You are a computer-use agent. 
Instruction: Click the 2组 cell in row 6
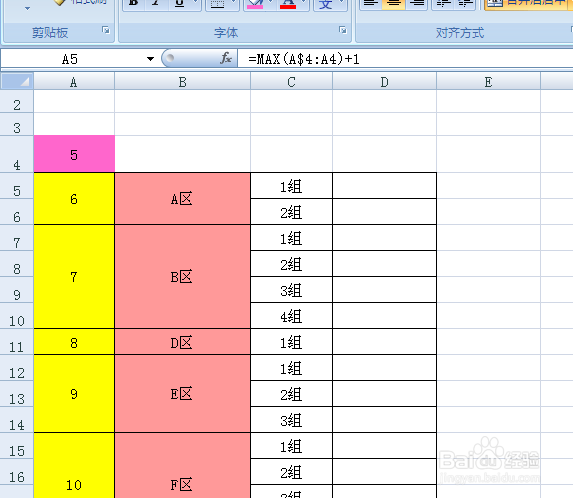click(x=291, y=212)
